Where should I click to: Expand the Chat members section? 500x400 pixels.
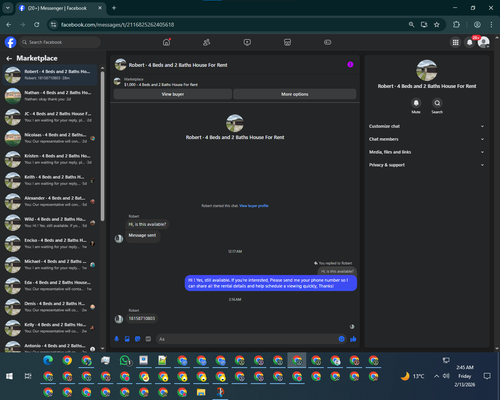(427, 139)
